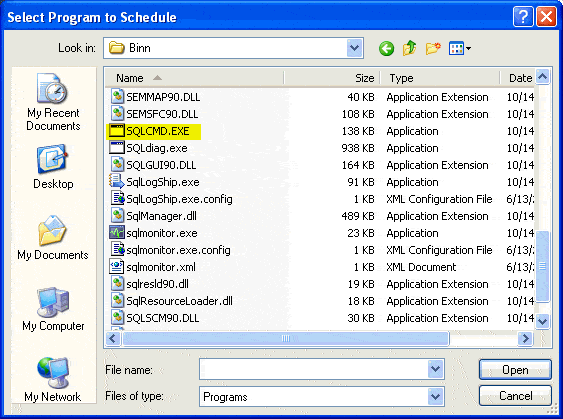This screenshot has width=563, height=419.
Task: Open My Network places shortcut
Action: click(53, 380)
